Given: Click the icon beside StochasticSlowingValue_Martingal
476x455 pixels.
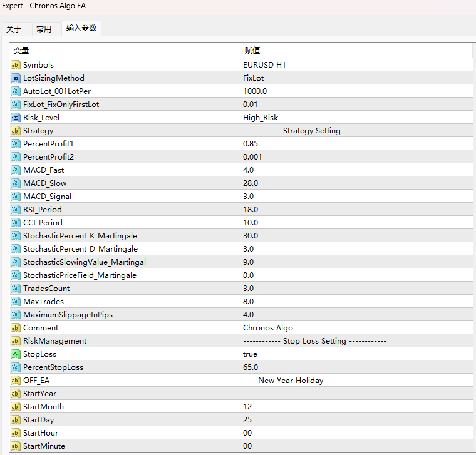Looking at the screenshot, I should (x=16, y=262).
